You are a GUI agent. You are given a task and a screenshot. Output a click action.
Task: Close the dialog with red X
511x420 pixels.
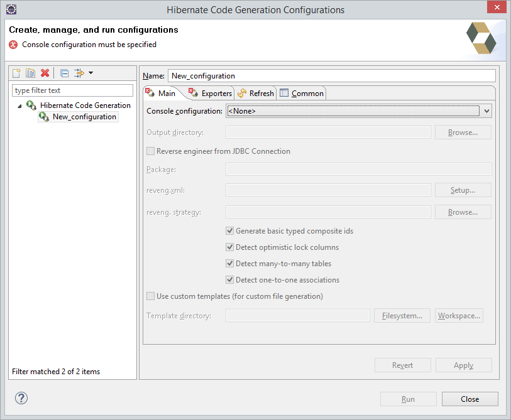point(497,7)
